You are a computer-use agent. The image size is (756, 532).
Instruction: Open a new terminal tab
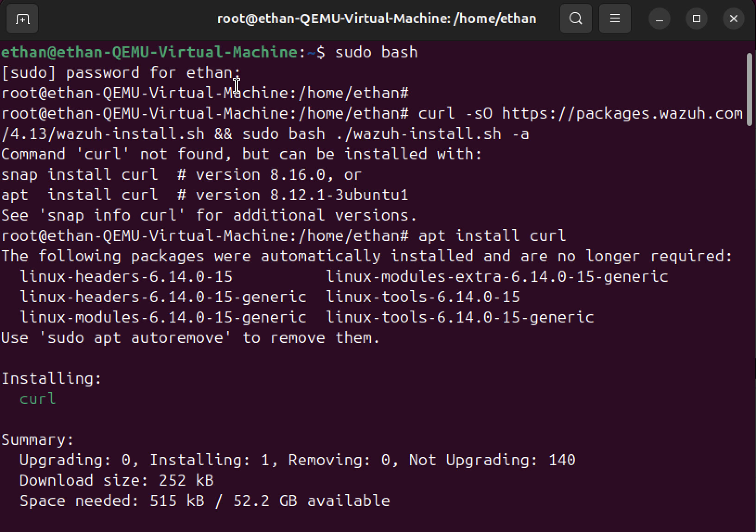(x=22, y=19)
